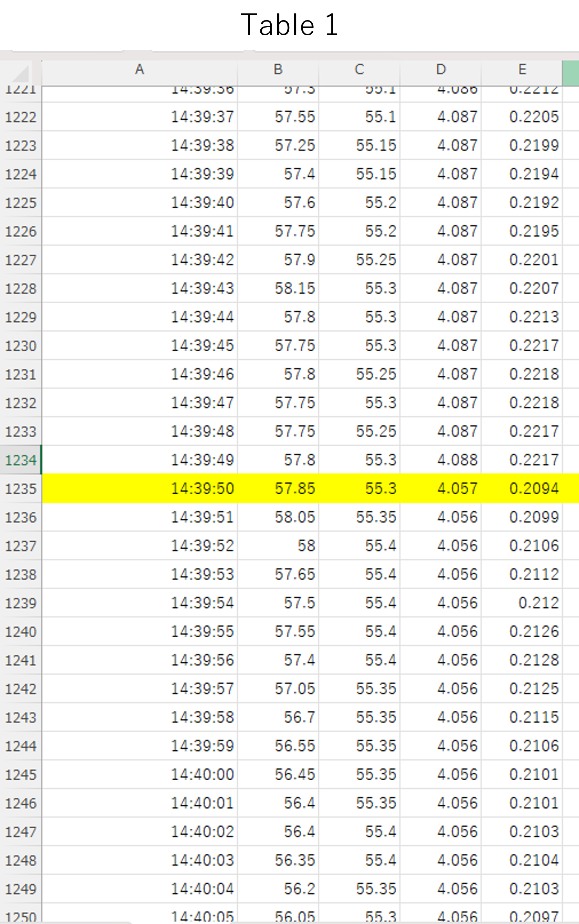Viewport: 579px width, 924px height.
Task: Select row header 1249
Action: 21,888
